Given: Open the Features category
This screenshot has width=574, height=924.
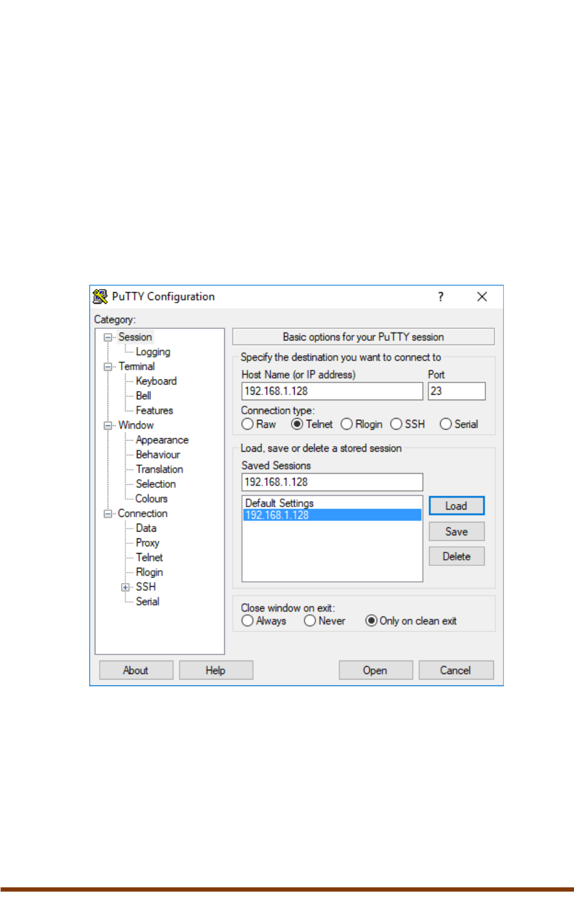Looking at the screenshot, I should tap(154, 411).
